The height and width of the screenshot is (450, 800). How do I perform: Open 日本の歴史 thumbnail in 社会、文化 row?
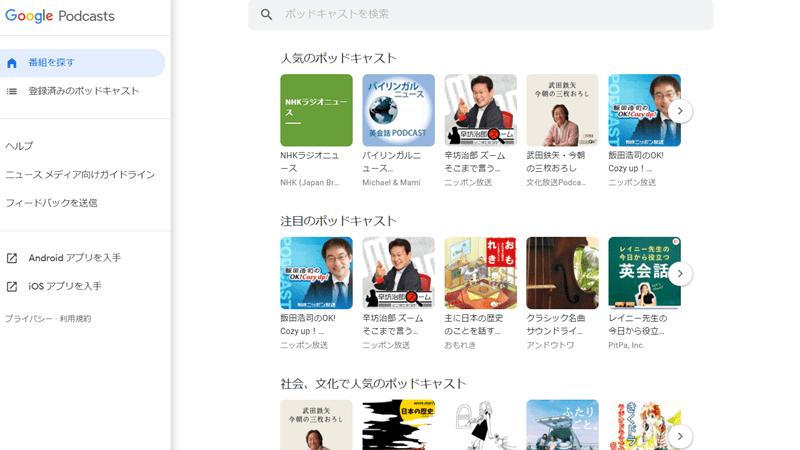pos(398,425)
